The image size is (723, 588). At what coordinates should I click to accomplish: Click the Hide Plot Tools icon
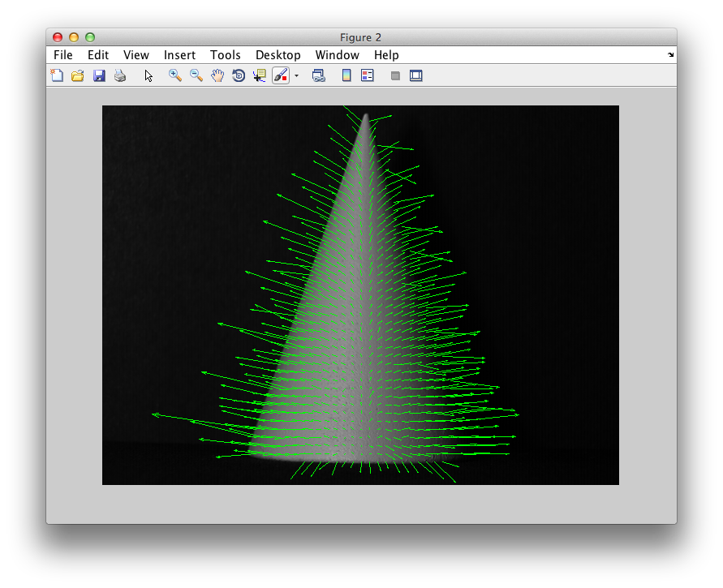(x=394, y=75)
